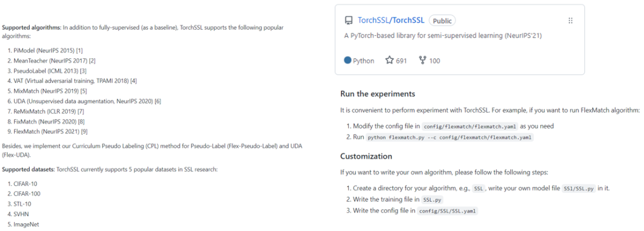This screenshot has width=644, height=231.
Task: Click the FixMatch (NeurIPS 2020) list item
Action: click(x=46, y=121)
